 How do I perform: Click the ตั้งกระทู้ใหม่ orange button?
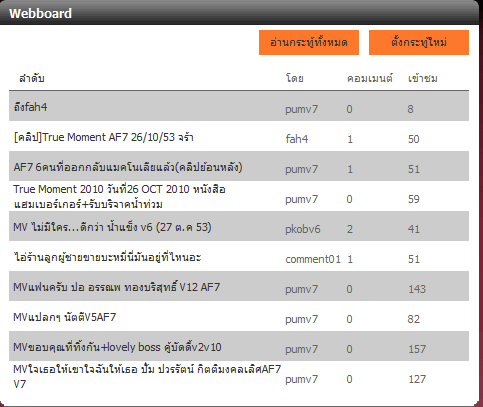419,42
